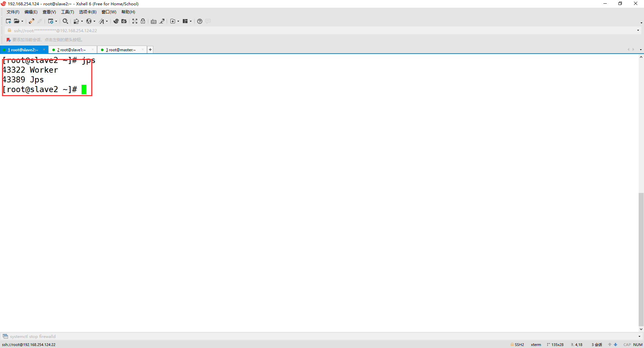Open the 编辑(E) menu
The height and width of the screenshot is (348, 644).
point(31,12)
